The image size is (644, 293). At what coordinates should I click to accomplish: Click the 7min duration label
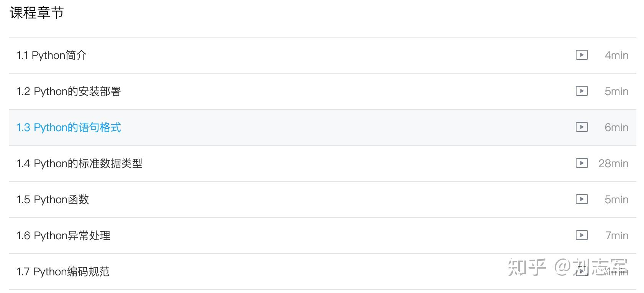tap(616, 236)
